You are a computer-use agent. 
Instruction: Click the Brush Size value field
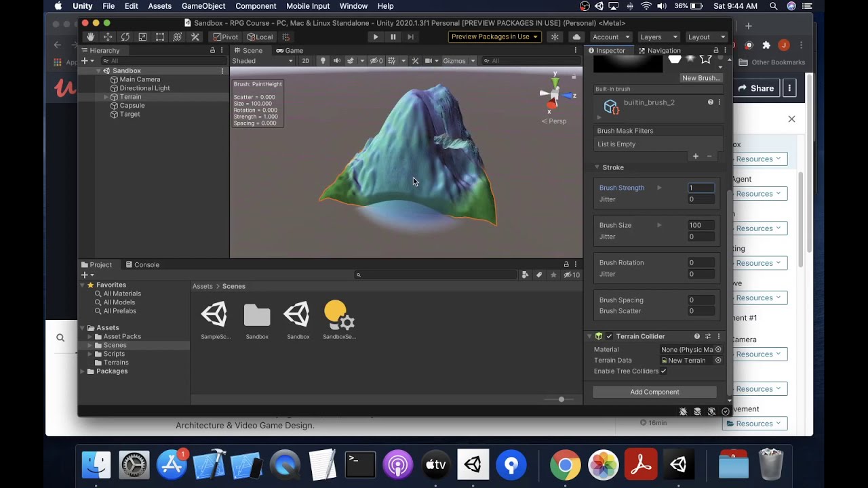[x=701, y=225]
